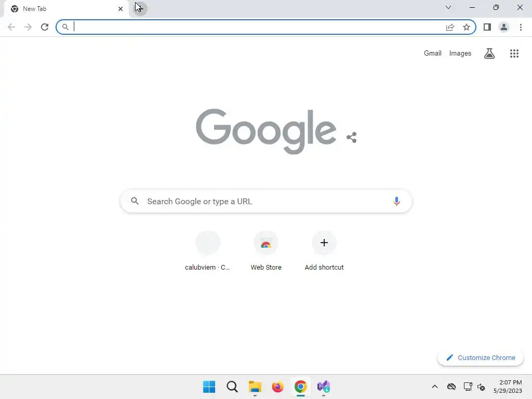
Task: Open Search Labs flask icon
Action: 489,54
